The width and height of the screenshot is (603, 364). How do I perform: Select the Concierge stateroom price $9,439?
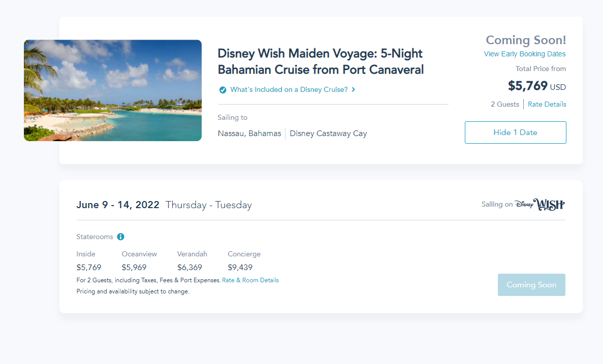click(x=240, y=268)
